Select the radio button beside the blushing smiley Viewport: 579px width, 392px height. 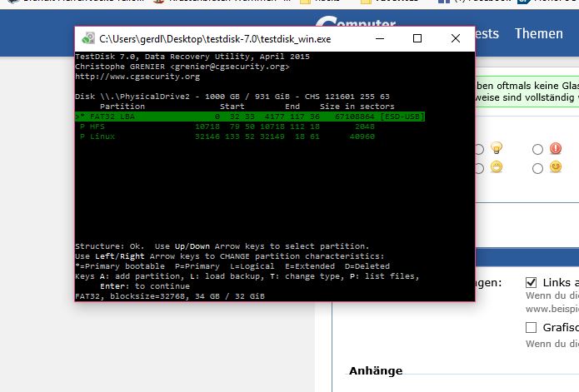(537, 168)
